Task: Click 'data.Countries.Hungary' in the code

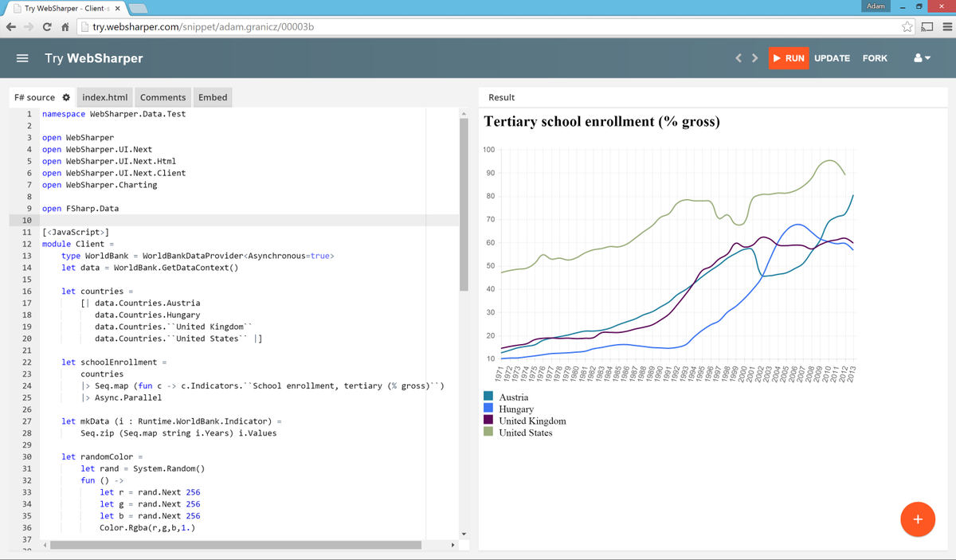Action: point(147,315)
